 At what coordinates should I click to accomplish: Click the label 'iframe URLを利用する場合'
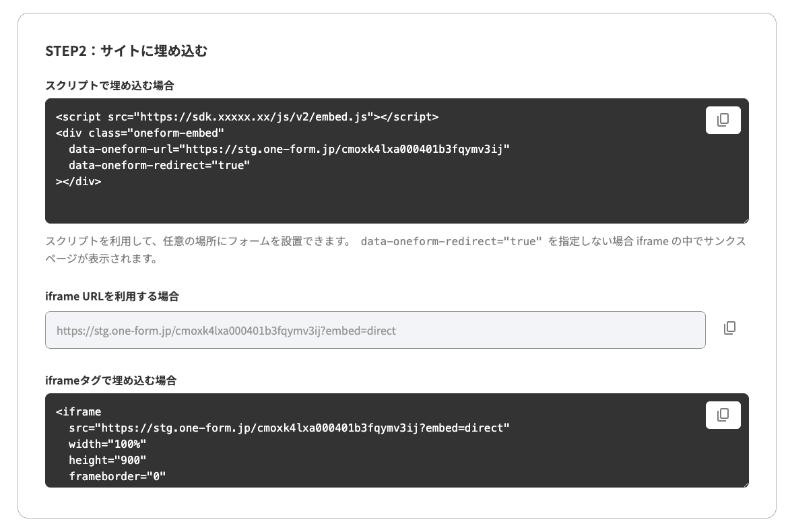pos(112,296)
